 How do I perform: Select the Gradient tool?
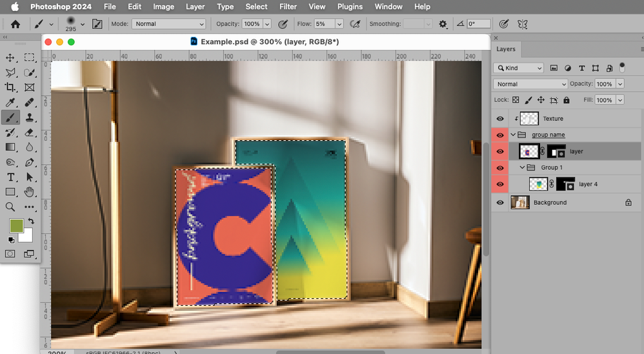(10, 147)
